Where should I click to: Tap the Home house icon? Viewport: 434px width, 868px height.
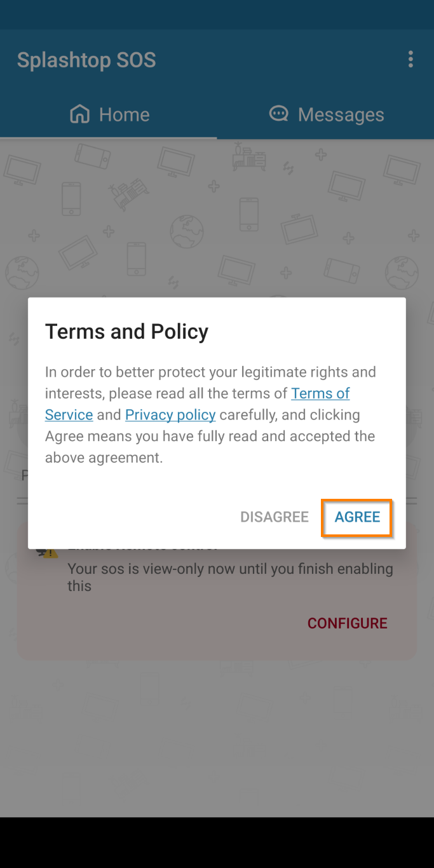[79, 113]
